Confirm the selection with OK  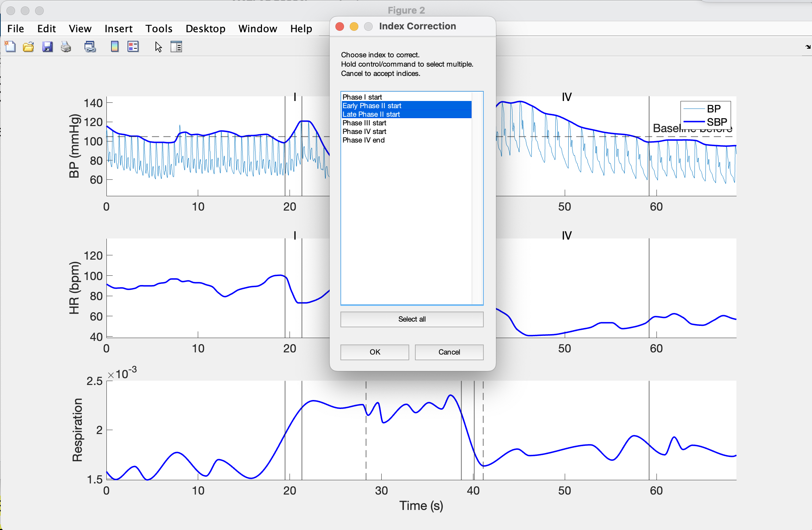coord(374,352)
